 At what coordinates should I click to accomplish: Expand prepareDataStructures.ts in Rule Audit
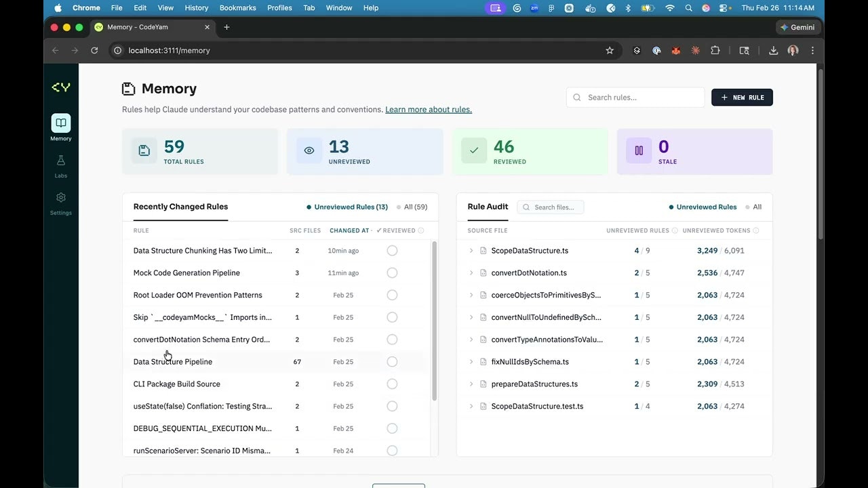click(x=471, y=384)
